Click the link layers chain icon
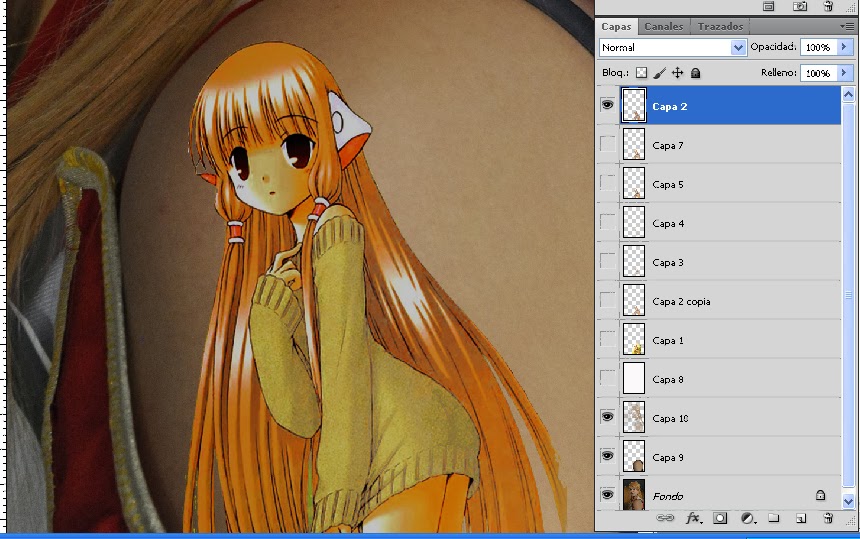This screenshot has width=860, height=539. tap(665, 518)
